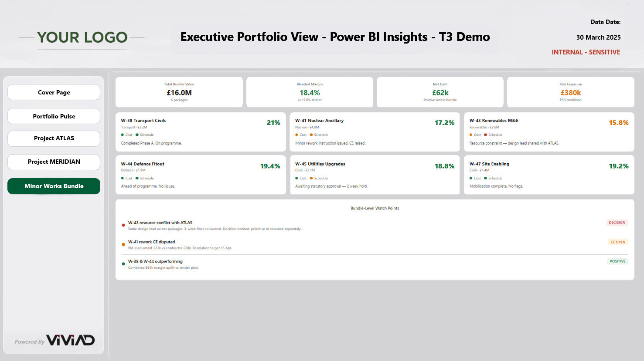Screen dimensions: 644x361
Task: Click the POSITIVE tag on the watch point
Action: (617, 261)
